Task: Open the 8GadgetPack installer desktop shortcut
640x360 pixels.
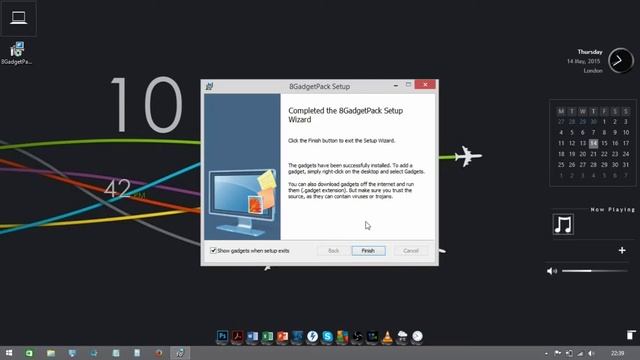Action: pyautogui.click(x=17, y=53)
